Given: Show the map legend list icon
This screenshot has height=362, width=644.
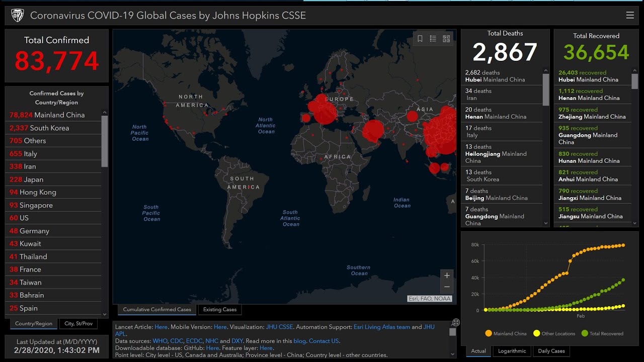Looking at the screenshot, I should 433,39.
